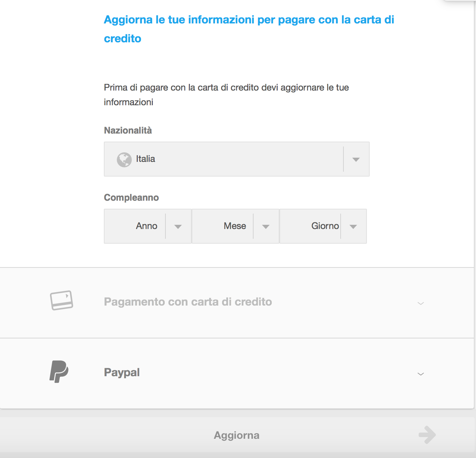The width and height of the screenshot is (476, 458).
Task: Click the PayPal logo icon
Action: tap(59, 372)
